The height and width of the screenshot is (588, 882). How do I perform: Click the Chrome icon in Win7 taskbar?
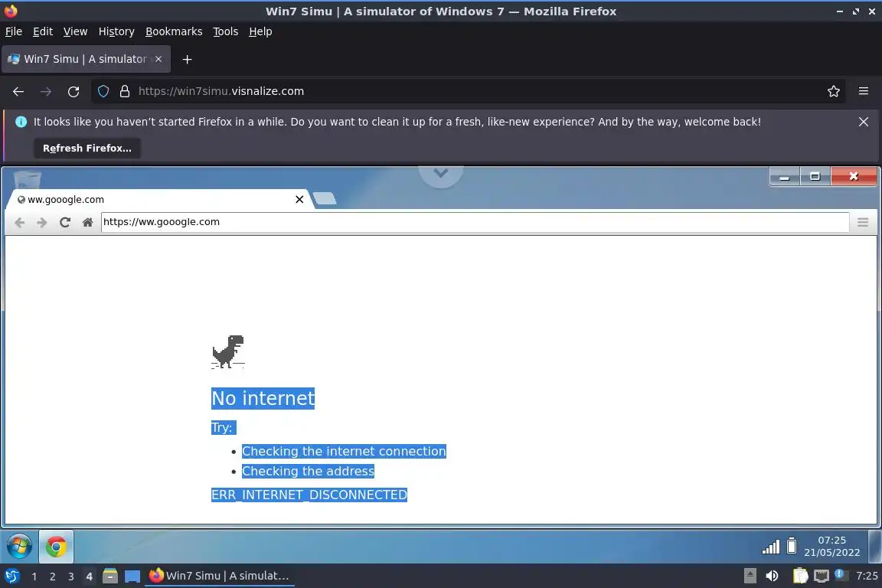tap(56, 547)
